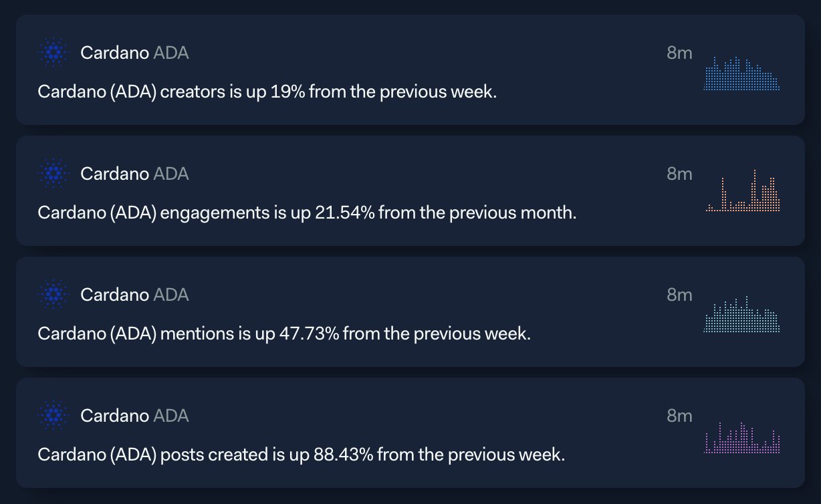Open the orange engagements sparkline chart

743,191
